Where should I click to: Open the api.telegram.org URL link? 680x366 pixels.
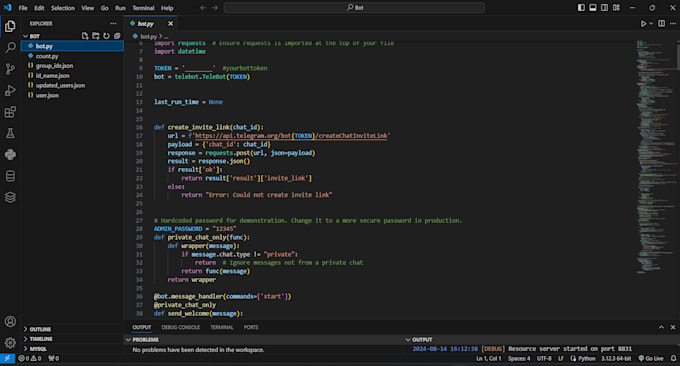(291, 136)
